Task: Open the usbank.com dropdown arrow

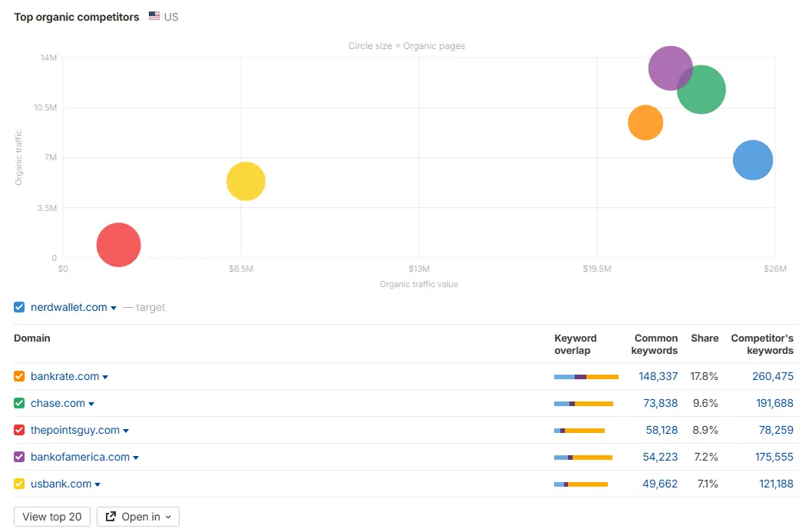Action: (97, 485)
